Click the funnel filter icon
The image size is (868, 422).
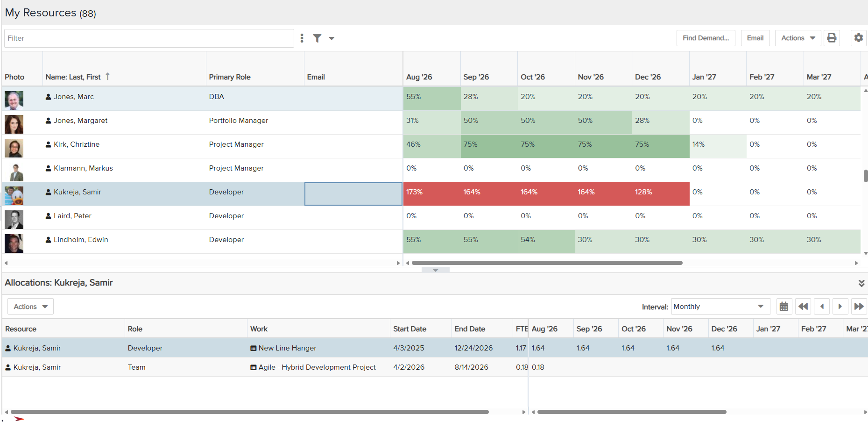coord(318,38)
